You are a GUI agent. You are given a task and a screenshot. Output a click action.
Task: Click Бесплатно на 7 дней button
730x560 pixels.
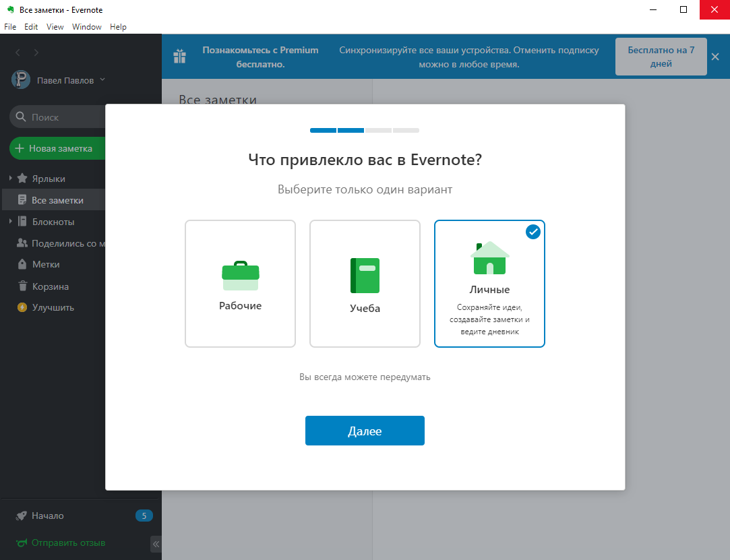point(661,57)
